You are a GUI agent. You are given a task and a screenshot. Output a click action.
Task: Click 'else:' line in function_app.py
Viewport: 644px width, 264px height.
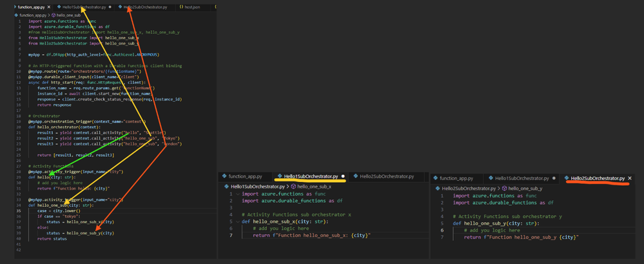(x=43, y=227)
